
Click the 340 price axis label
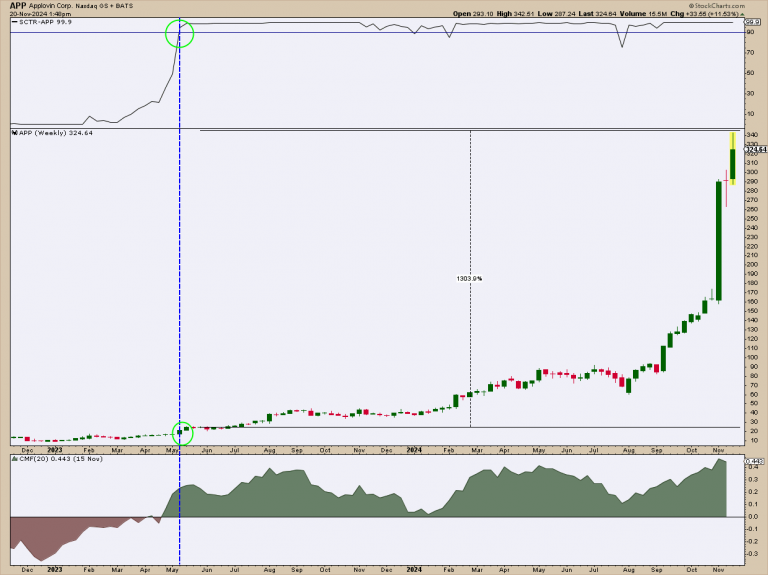point(752,135)
